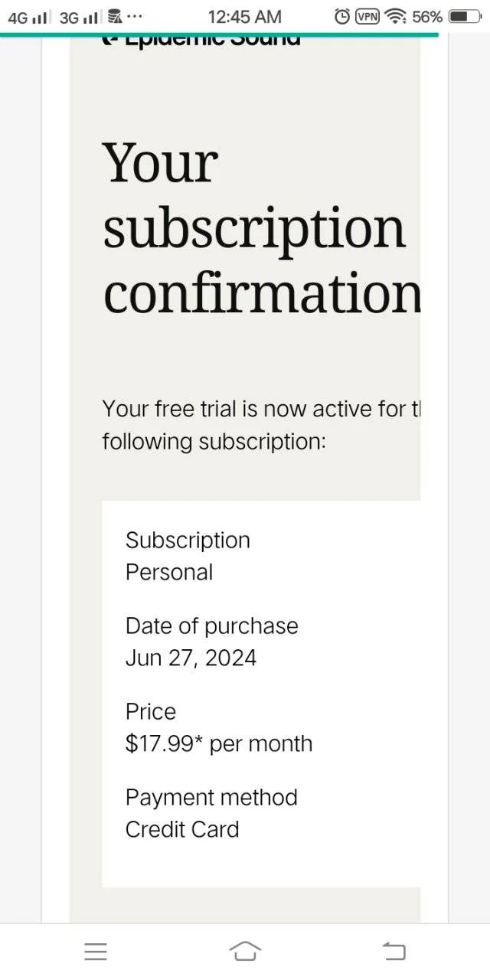Tap the battery icon in status bar
Screen dimensions: 490x980
464,16
